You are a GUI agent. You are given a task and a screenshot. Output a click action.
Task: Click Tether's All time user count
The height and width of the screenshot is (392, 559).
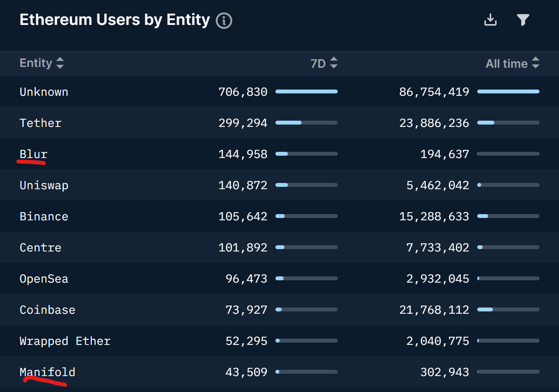click(434, 123)
